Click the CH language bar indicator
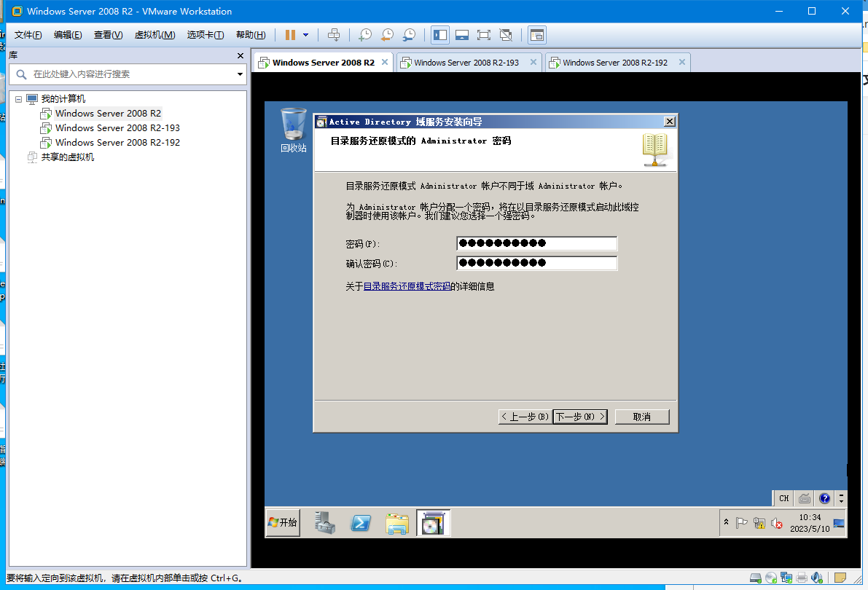The image size is (868, 590). click(784, 498)
